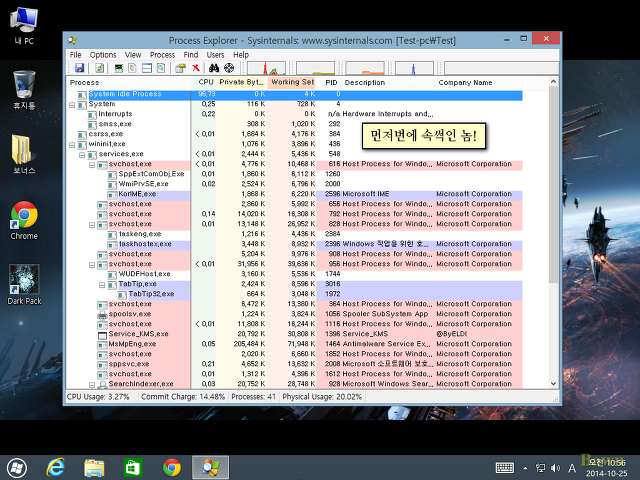Click the binoculars Find Handle icon
This screenshot has width=640, height=480.
(x=214, y=68)
